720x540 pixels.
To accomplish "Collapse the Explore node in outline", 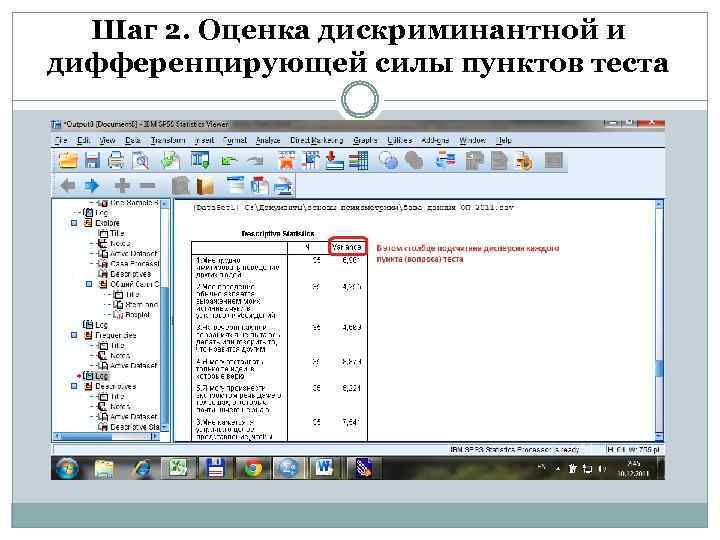I will (74, 223).
